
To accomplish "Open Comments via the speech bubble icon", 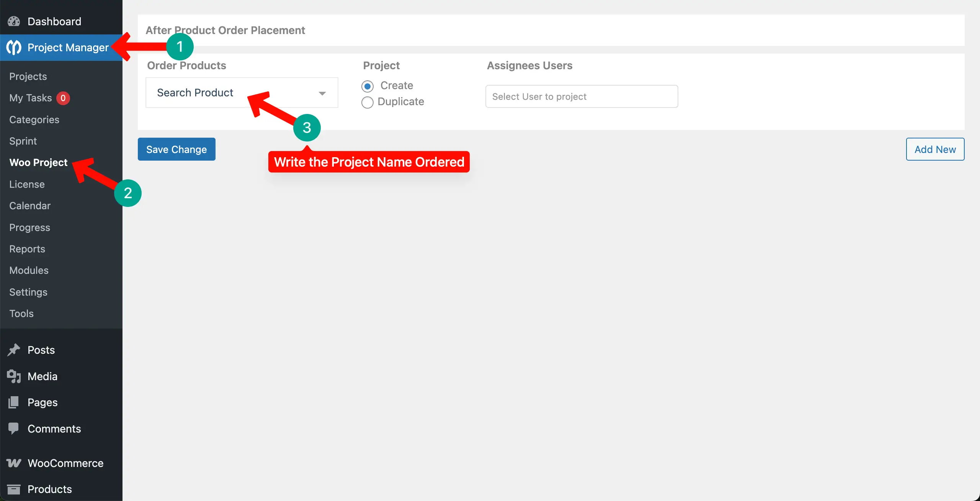I will [x=13, y=428].
